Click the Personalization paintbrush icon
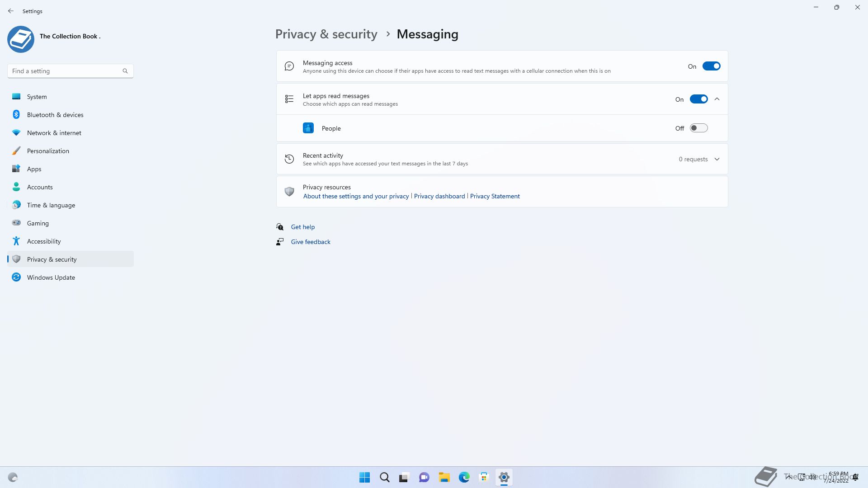Viewport: 868px width, 488px height. pos(16,150)
